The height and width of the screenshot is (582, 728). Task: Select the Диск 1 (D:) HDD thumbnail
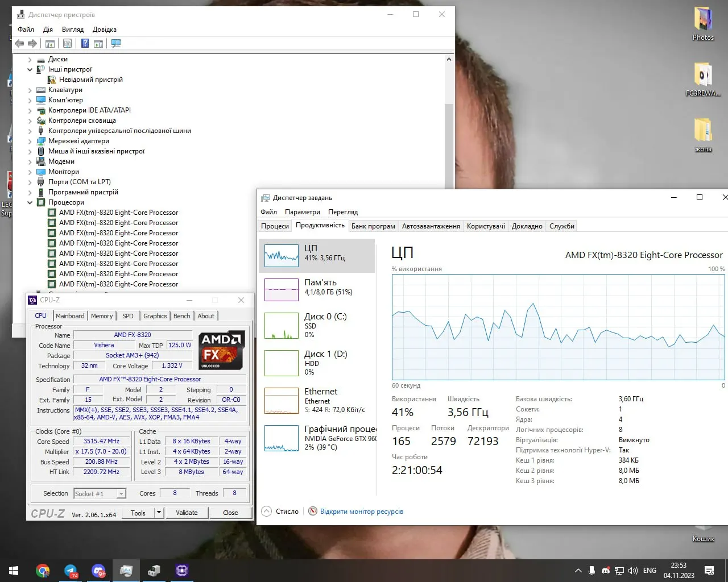click(282, 363)
